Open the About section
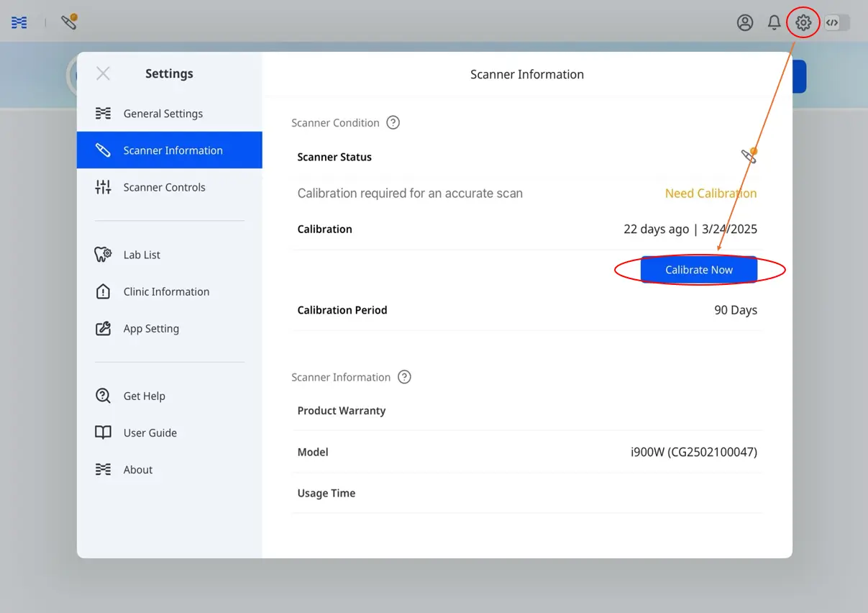This screenshot has width=868, height=613. pyautogui.click(x=137, y=469)
